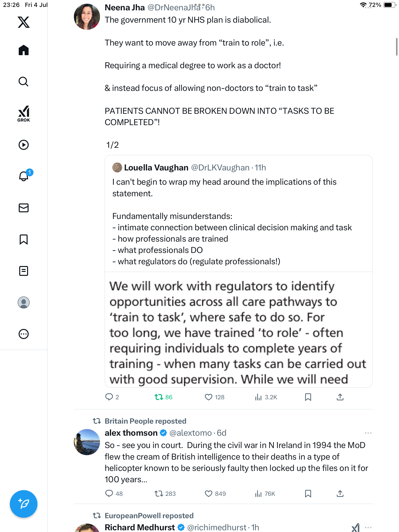399x532 pixels.
Task: Open Grok AI assistant
Action: pos(24,114)
